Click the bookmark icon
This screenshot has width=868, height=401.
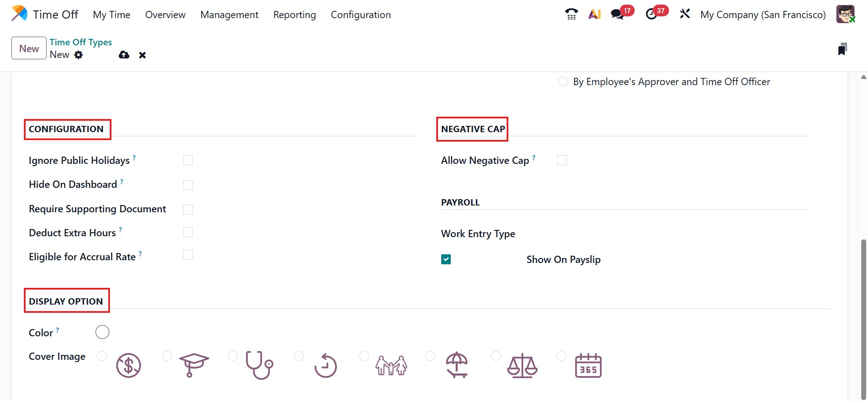click(x=842, y=49)
